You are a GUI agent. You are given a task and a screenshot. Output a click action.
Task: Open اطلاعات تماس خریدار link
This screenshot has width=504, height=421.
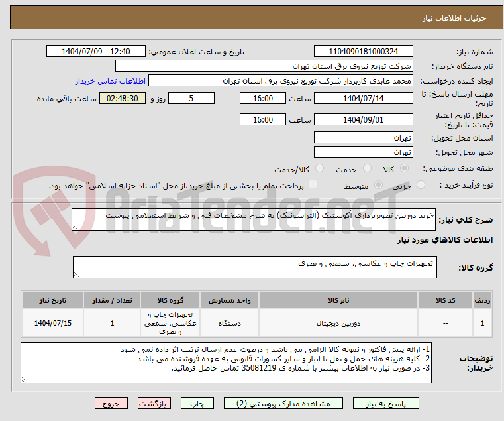[111, 81]
